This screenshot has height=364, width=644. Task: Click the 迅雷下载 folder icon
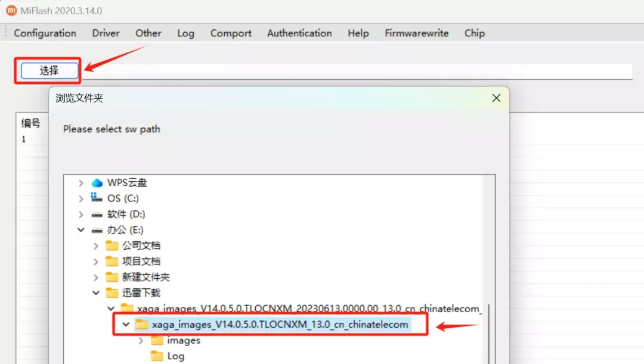click(x=112, y=293)
